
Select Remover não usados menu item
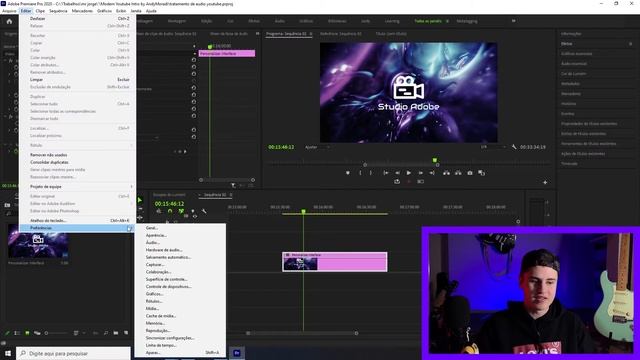[78, 155]
